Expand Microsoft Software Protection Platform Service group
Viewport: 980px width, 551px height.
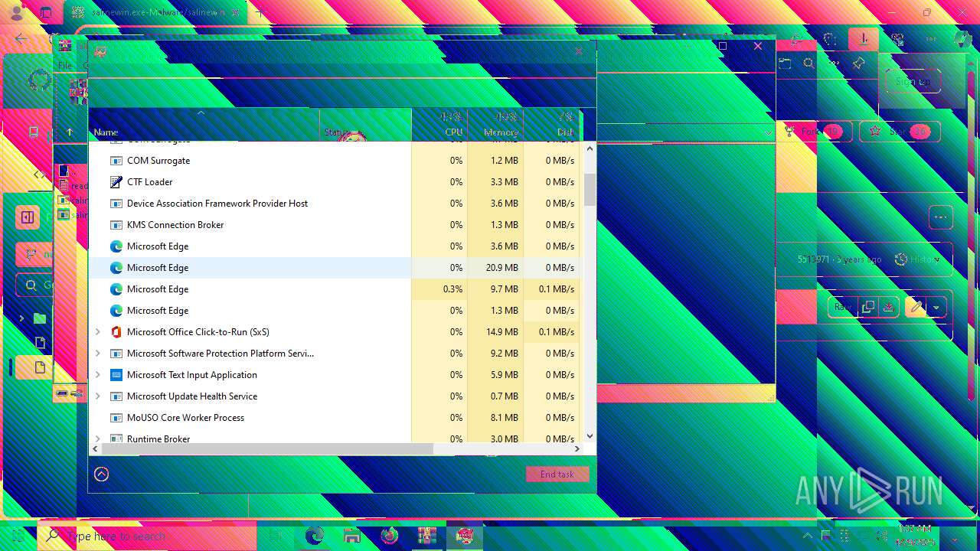[x=97, y=354]
